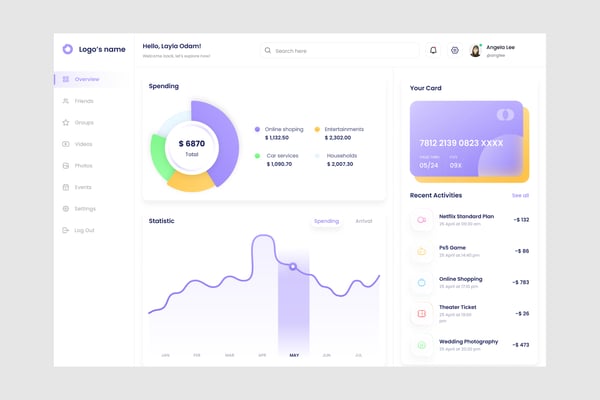The image size is (600, 400).
Task: Click the Logo's name text
Action: tap(102, 49)
